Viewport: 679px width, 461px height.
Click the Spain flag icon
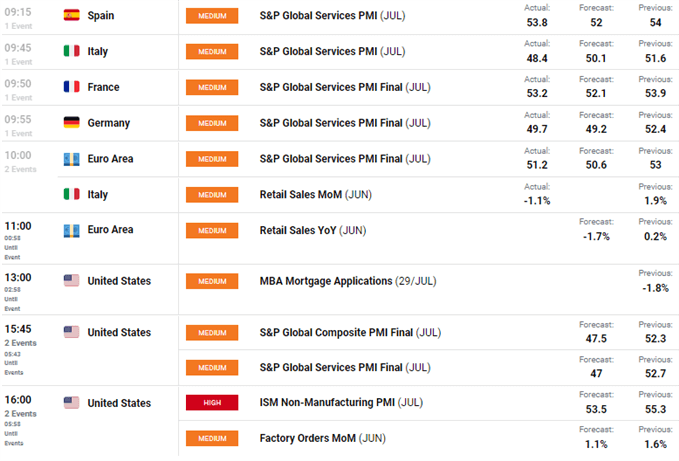pyautogui.click(x=71, y=16)
